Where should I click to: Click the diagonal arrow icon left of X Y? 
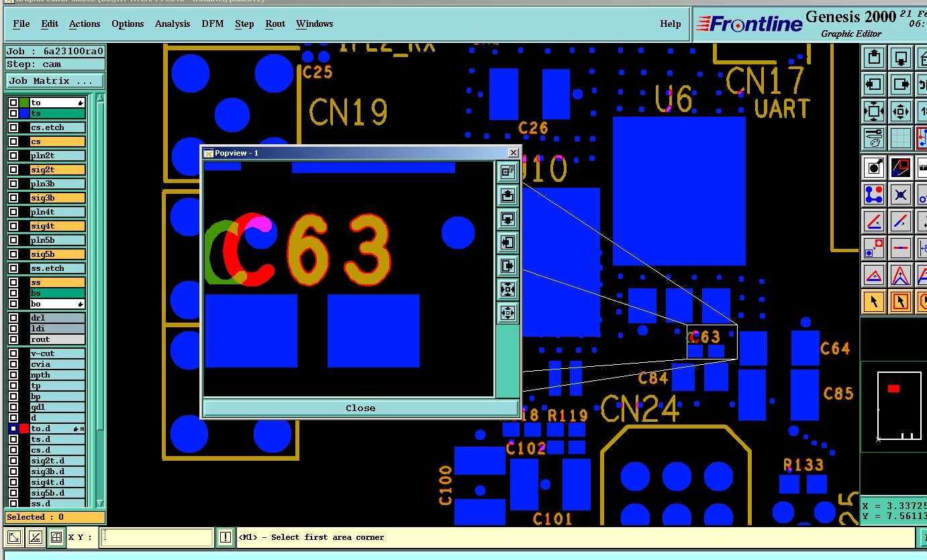15,537
